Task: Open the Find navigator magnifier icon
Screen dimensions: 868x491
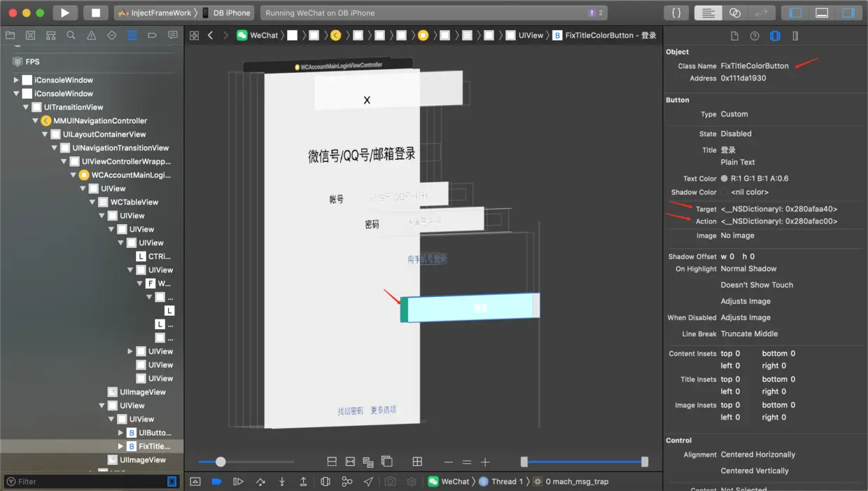Action: [71, 35]
